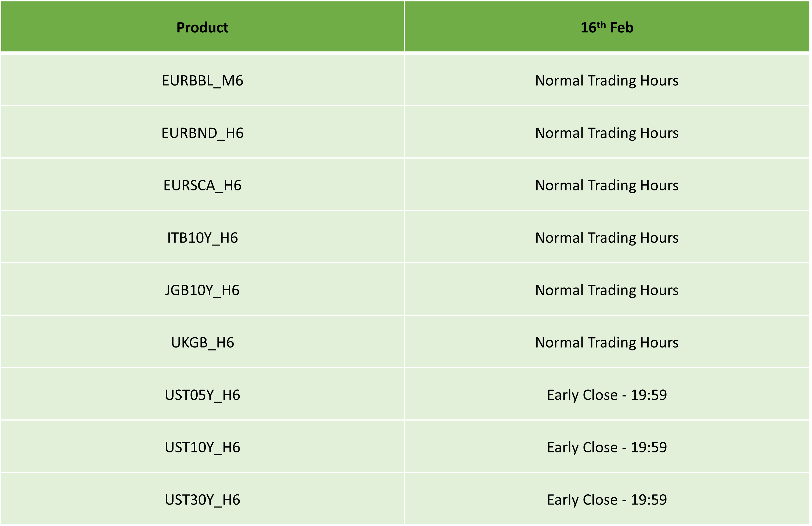Select Normal Trading Hours in the EURBND_H6 row

607,133
